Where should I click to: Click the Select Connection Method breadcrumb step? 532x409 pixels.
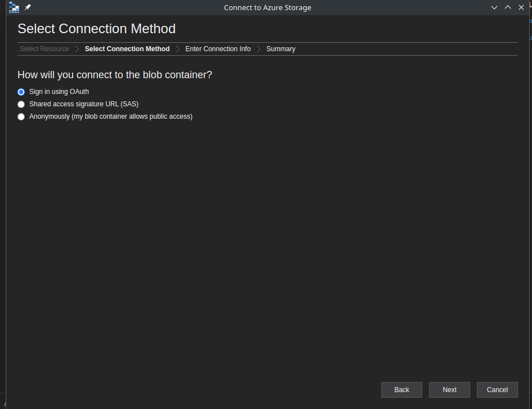click(127, 49)
